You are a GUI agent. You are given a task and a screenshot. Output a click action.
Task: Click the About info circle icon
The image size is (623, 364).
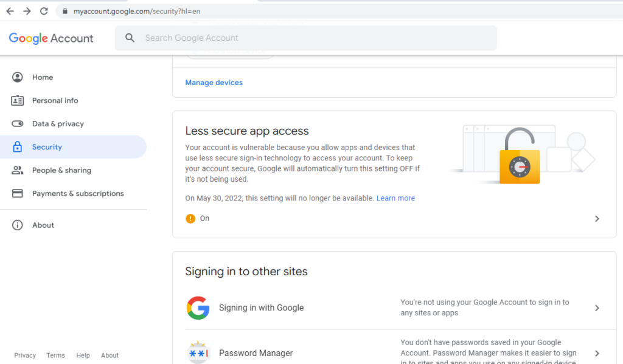point(18,225)
